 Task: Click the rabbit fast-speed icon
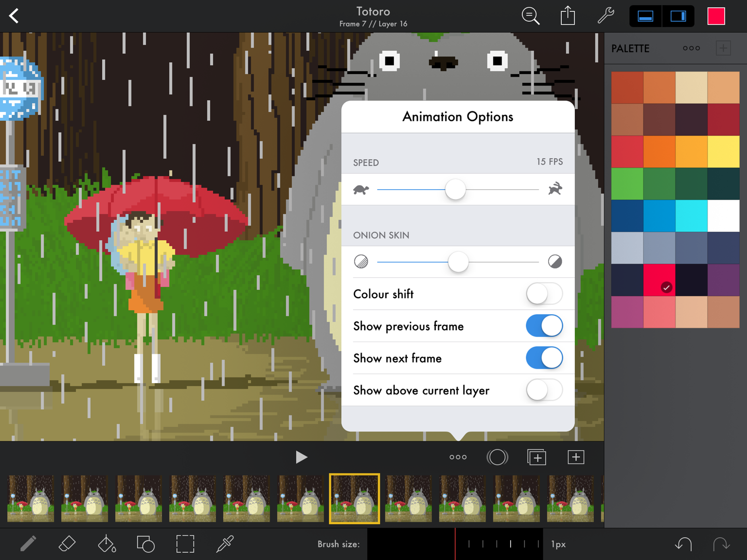point(555,189)
